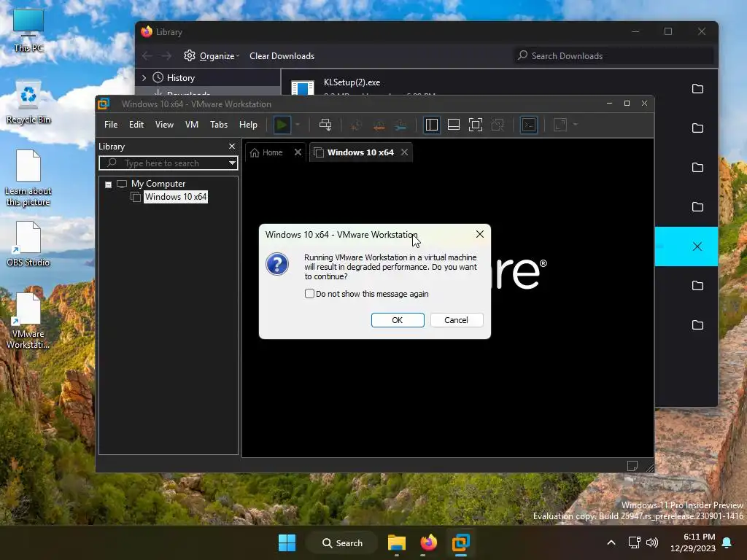Click the taskbar Search box
Image resolution: width=747 pixels, height=560 pixels.
pyautogui.click(x=343, y=542)
